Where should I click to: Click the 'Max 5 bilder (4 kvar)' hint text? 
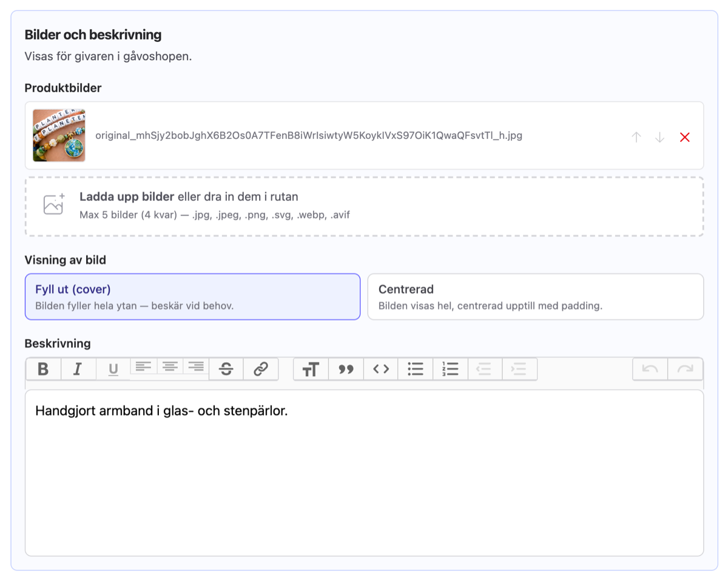click(x=215, y=215)
